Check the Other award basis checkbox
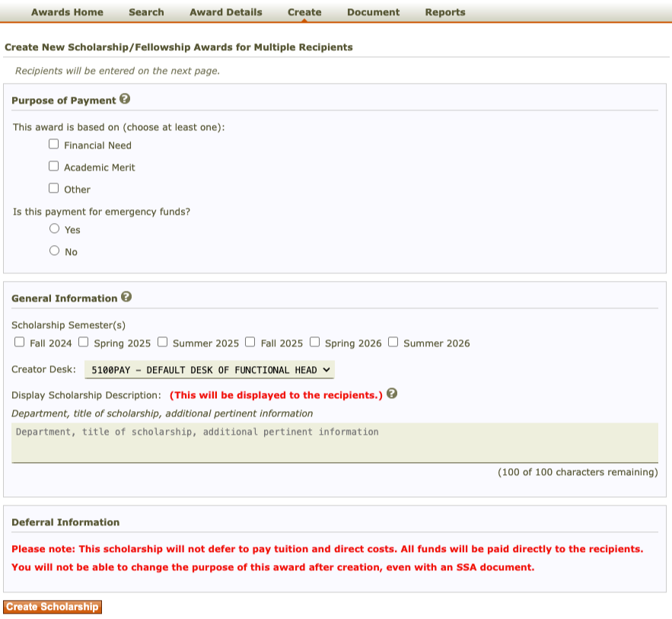The width and height of the screenshot is (672, 619). pyautogui.click(x=53, y=188)
